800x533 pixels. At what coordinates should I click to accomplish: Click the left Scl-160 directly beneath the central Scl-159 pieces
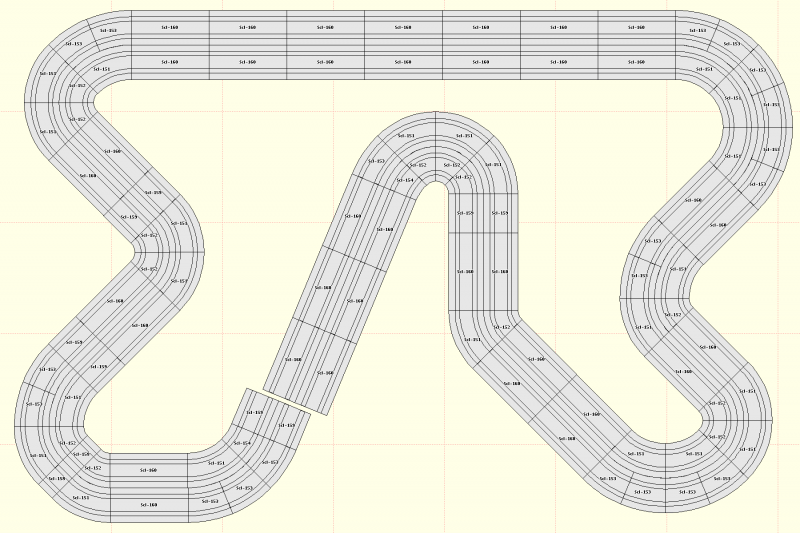click(x=465, y=271)
